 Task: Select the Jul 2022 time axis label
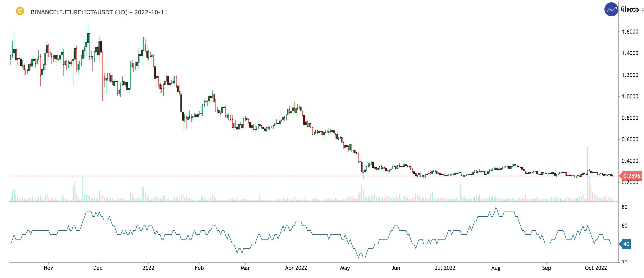[x=445, y=268]
